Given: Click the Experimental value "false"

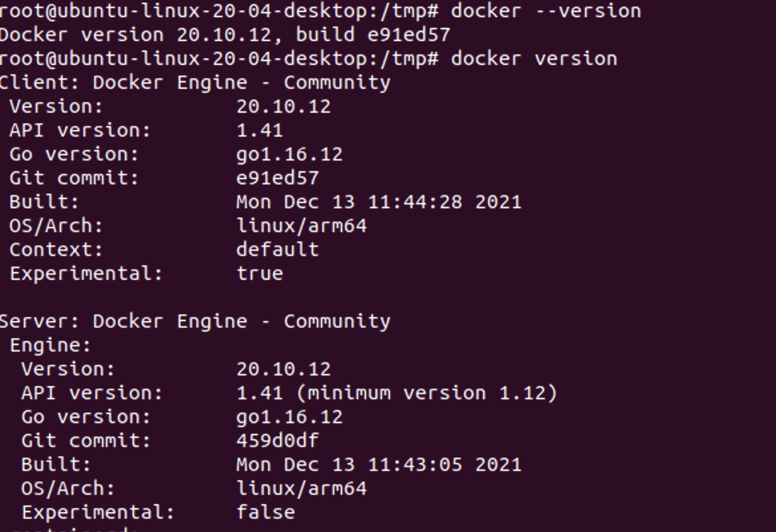Looking at the screenshot, I should tap(265, 513).
